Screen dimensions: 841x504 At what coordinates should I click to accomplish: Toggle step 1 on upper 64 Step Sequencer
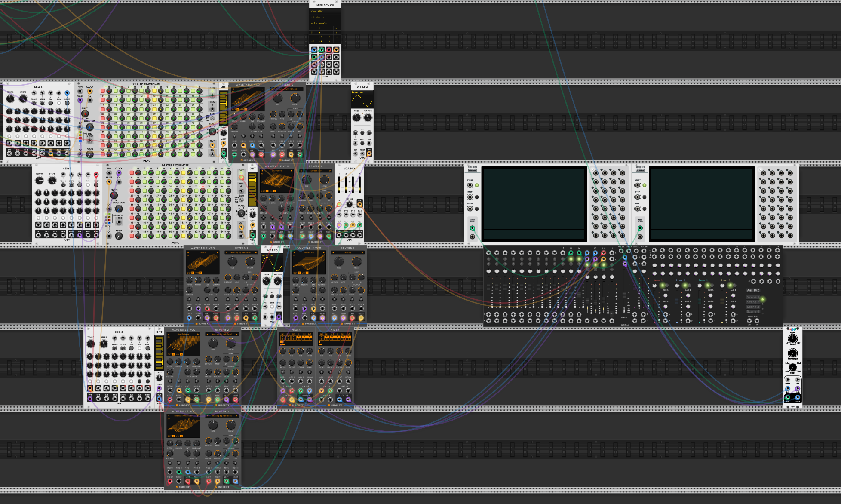[x=103, y=91]
